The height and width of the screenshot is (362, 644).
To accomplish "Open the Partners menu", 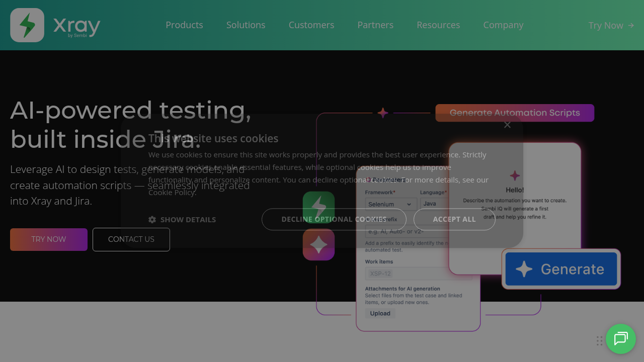I will coord(375,25).
